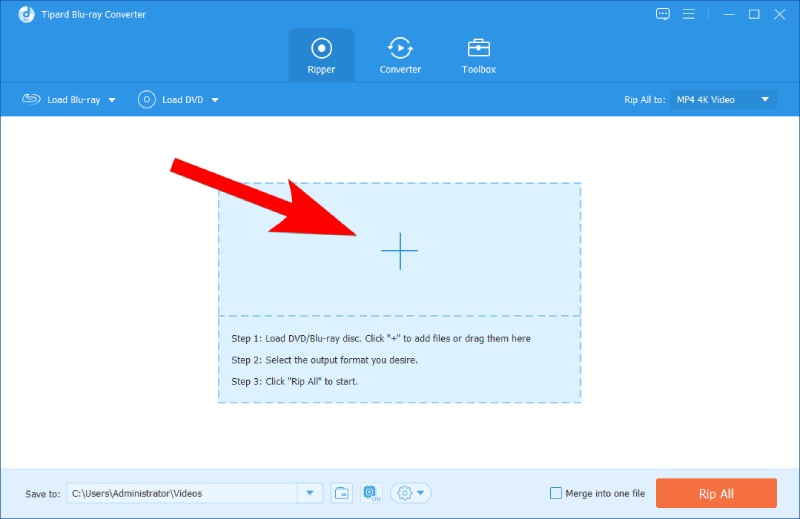The image size is (800, 519).
Task: Click the 'Step 2: Select the output format' text
Action: pos(324,360)
